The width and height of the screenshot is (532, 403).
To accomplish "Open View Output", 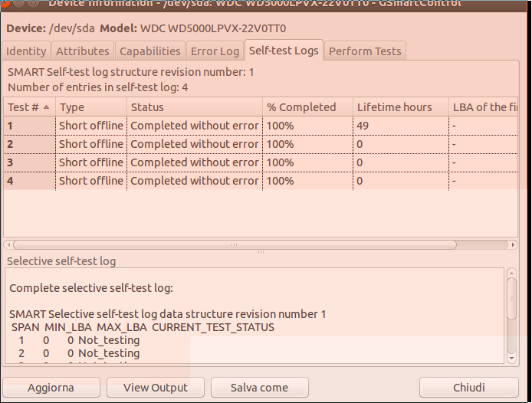I will (x=156, y=388).
